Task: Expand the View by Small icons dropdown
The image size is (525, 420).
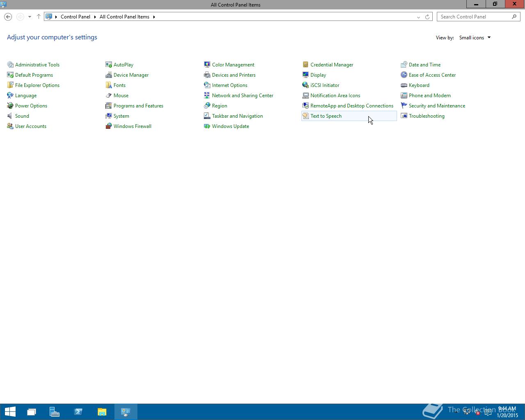Action: [475, 37]
